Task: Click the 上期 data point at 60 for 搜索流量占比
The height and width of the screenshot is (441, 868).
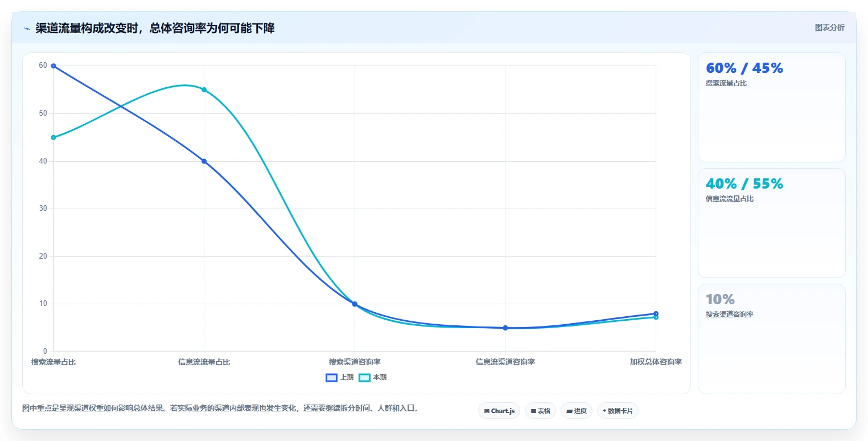Action: tap(54, 66)
